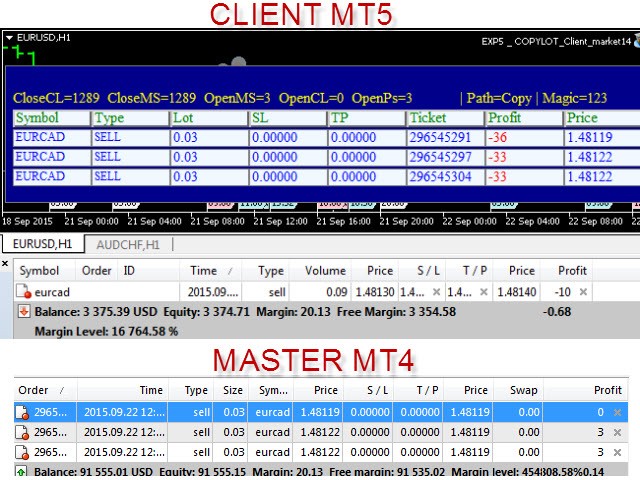Image resolution: width=640 pixels, height=480 pixels.
Task: Click Margin Level: 16 764.58 % text
Action: pos(107,331)
